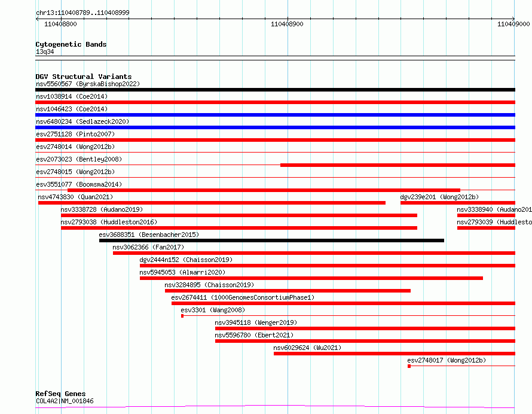Select the blue nsv1046423 (Coe2014) bar

(x=275, y=115)
